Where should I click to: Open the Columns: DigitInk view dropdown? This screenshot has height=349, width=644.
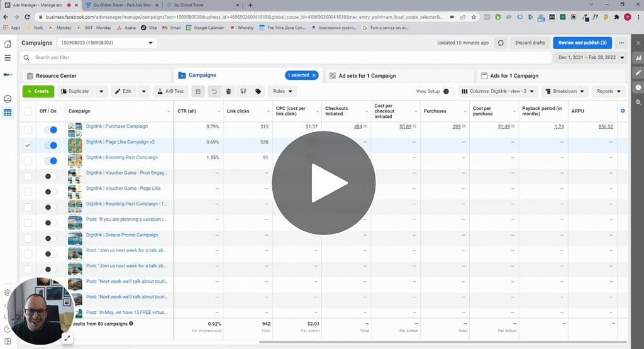[x=497, y=91]
